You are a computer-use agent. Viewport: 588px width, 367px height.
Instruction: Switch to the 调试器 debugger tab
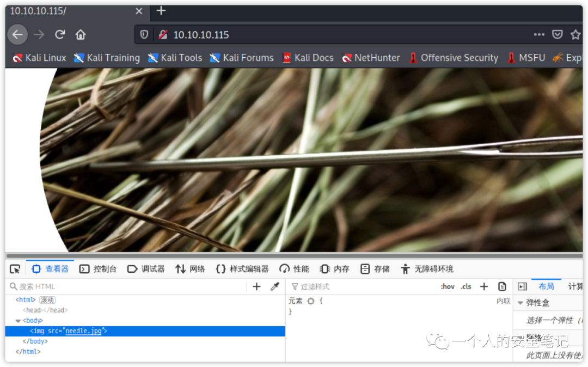coord(146,269)
